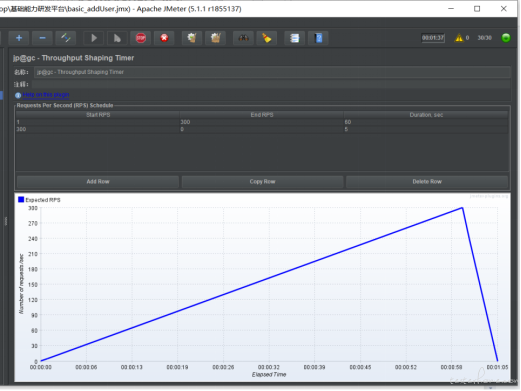Click the Add (plus) toolbar icon
Image resolution: width=521 pixels, height=391 pixels.
click(19, 38)
